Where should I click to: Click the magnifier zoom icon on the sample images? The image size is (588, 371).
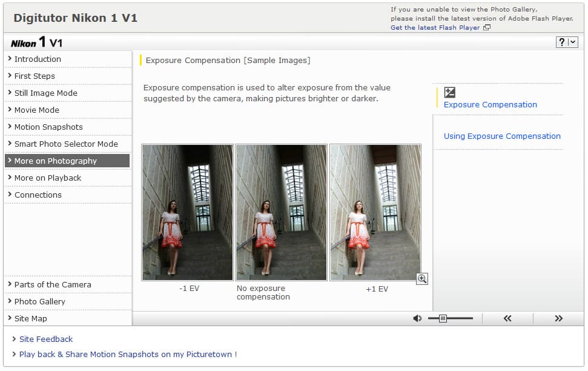tap(422, 279)
